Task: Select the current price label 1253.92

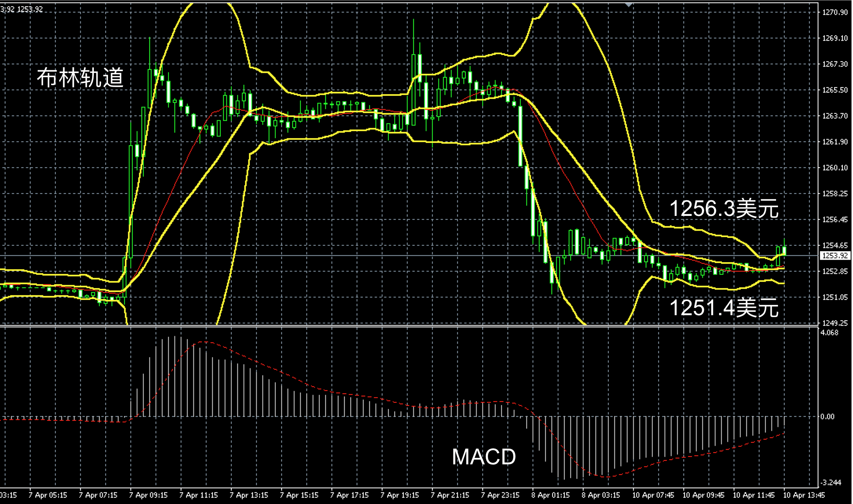Action: tap(835, 256)
